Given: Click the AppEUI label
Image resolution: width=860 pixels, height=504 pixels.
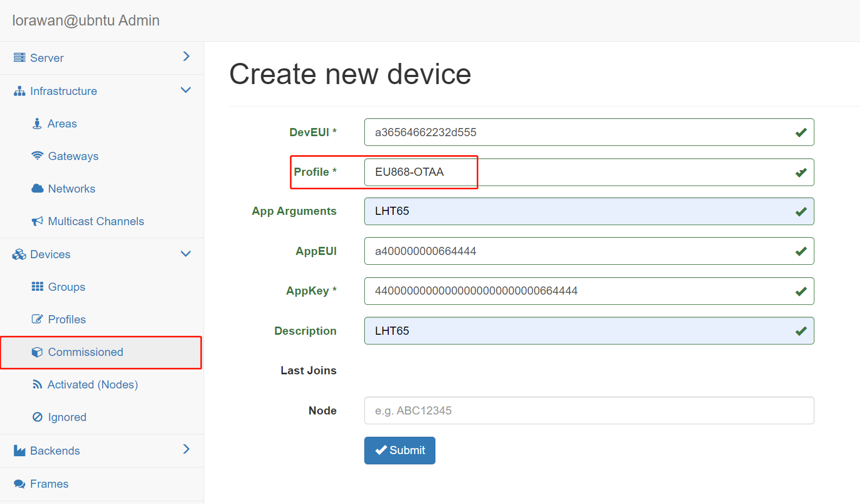Looking at the screenshot, I should pyautogui.click(x=316, y=251).
